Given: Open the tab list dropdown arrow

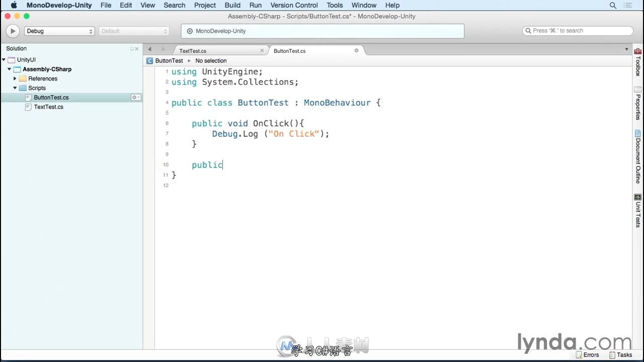Looking at the screenshot, I should 626,49.
